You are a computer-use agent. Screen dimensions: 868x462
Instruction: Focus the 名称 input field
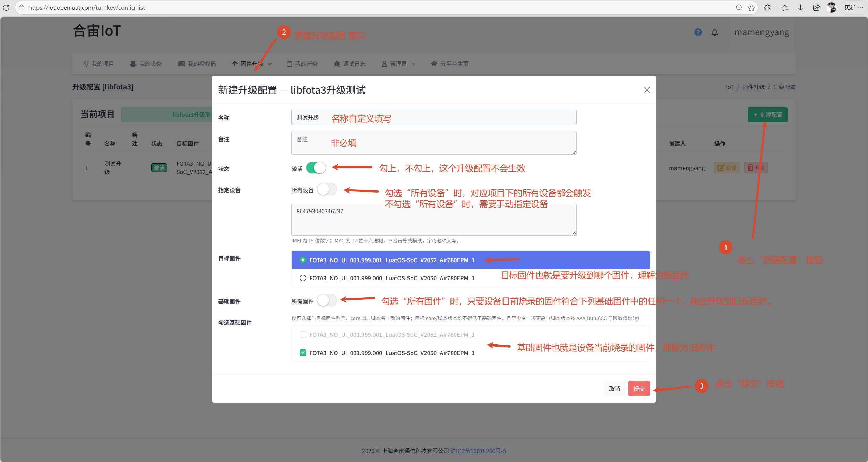tap(434, 118)
